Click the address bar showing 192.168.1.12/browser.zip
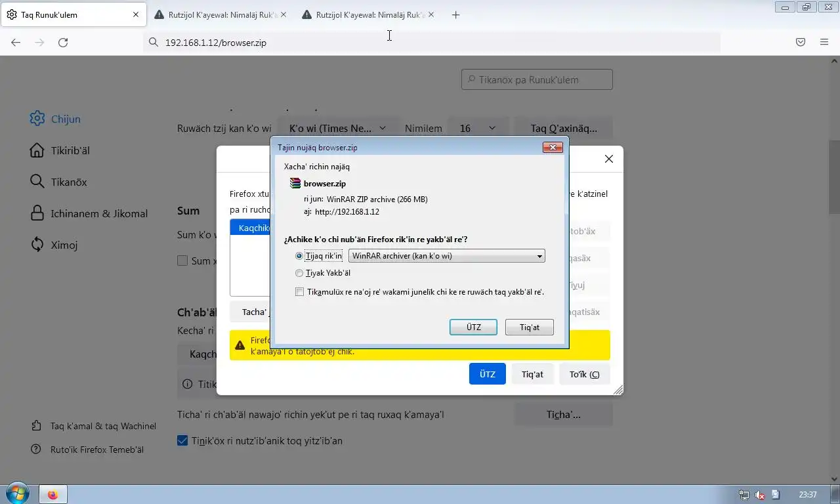 click(x=432, y=42)
